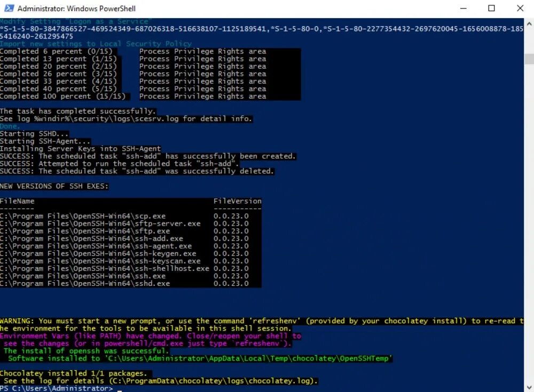The height and width of the screenshot is (392, 534).
Task: Click 'Completed 20 percent (2/15)' line
Action: tap(58, 66)
